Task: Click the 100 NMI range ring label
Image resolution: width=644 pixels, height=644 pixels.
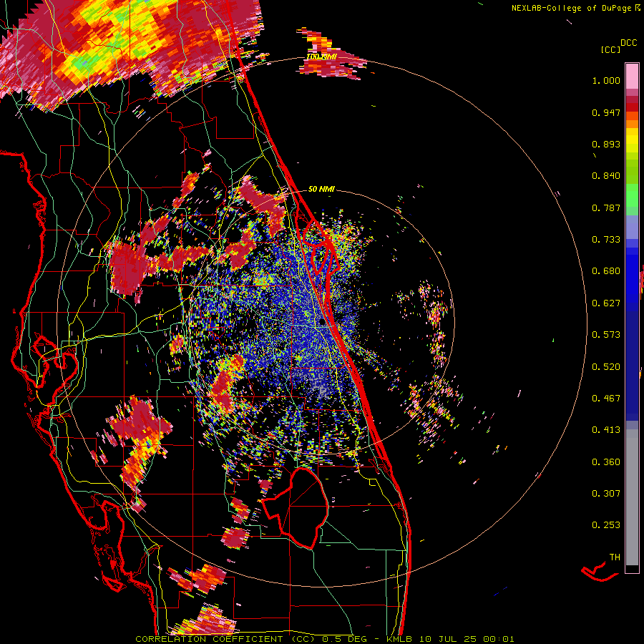Action: (321, 57)
